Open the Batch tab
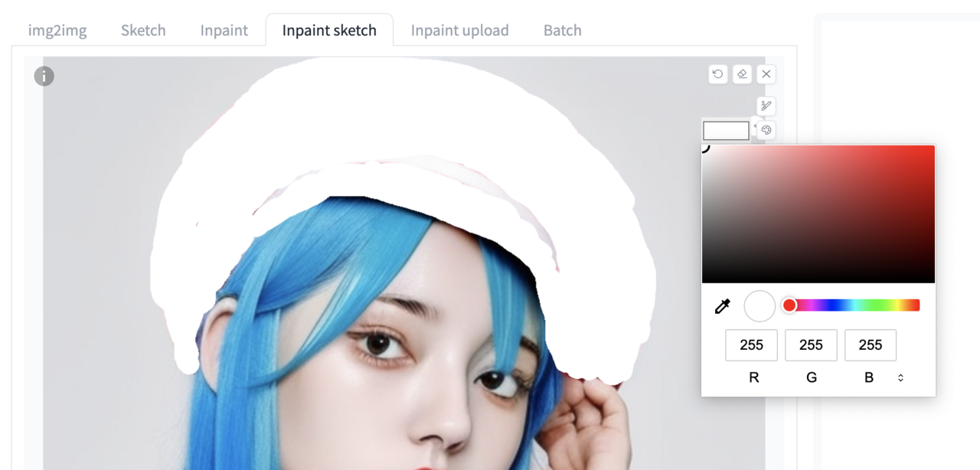 [x=563, y=31]
